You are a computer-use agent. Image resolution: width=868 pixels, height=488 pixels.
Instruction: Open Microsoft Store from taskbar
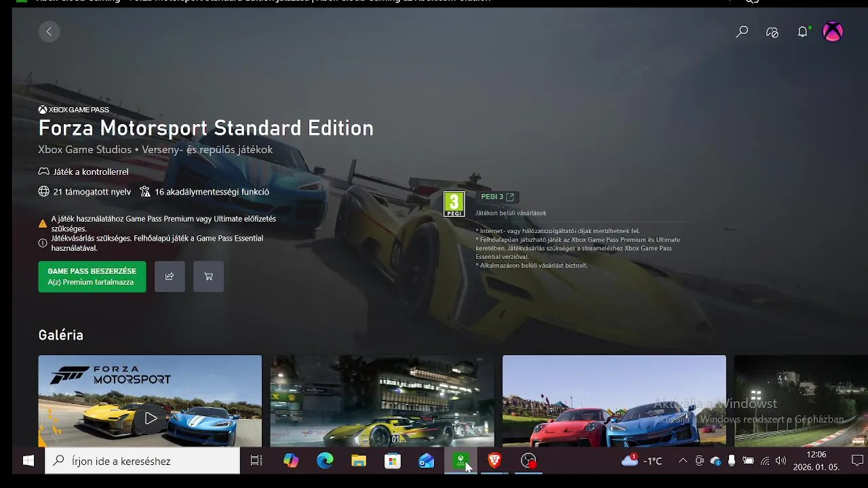(393, 461)
